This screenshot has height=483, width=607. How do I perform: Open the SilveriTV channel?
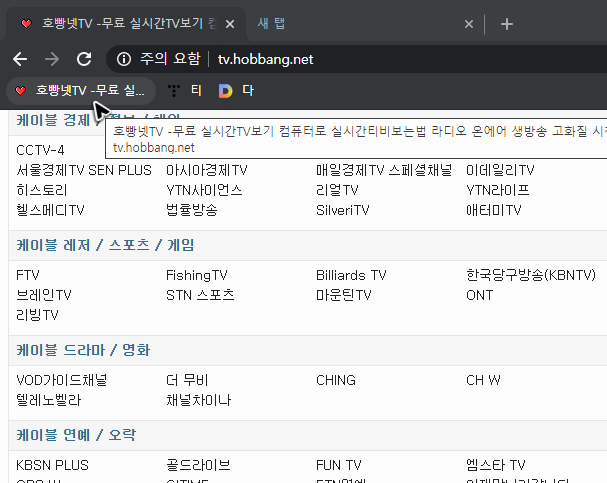pos(343,211)
